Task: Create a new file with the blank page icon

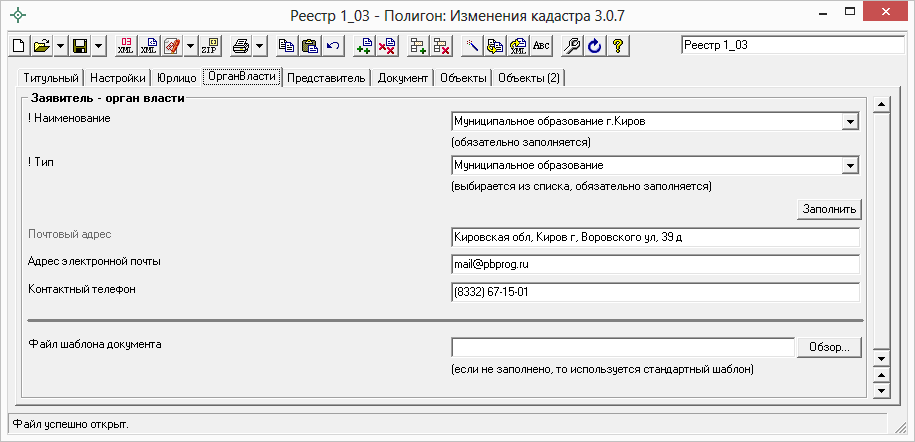Action: coord(19,46)
